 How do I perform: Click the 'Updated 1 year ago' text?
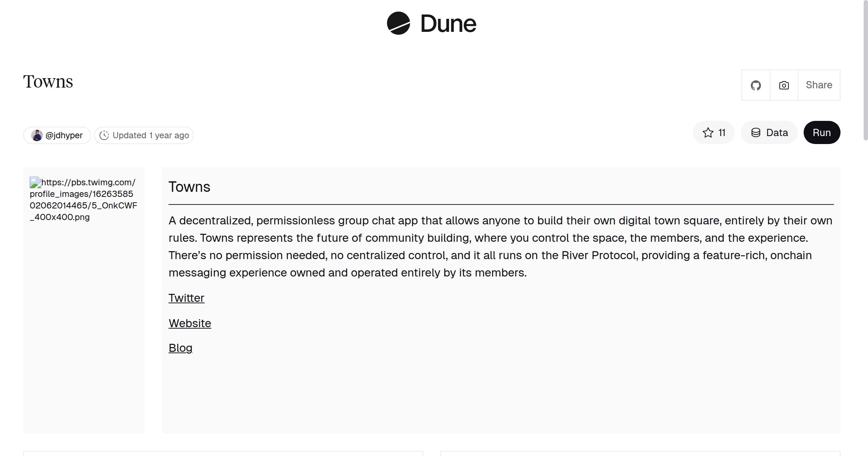pyautogui.click(x=150, y=135)
